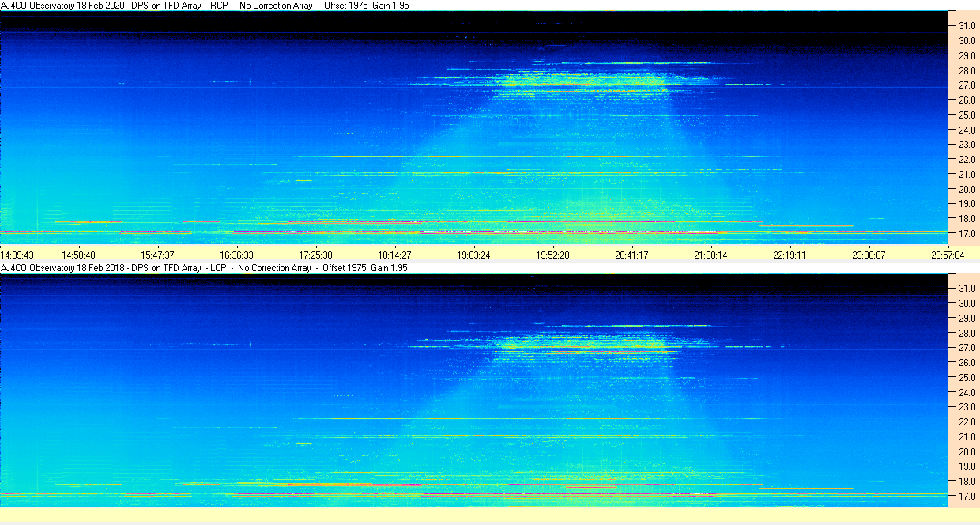
Task: Pick the 30.0 frequency label on LCP scale
Action: coord(967,304)
